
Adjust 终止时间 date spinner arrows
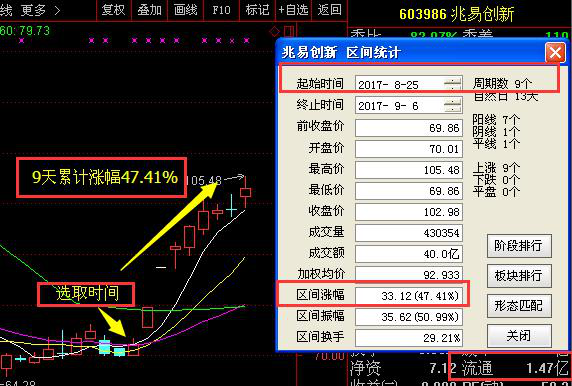click(x=453, y=105)
